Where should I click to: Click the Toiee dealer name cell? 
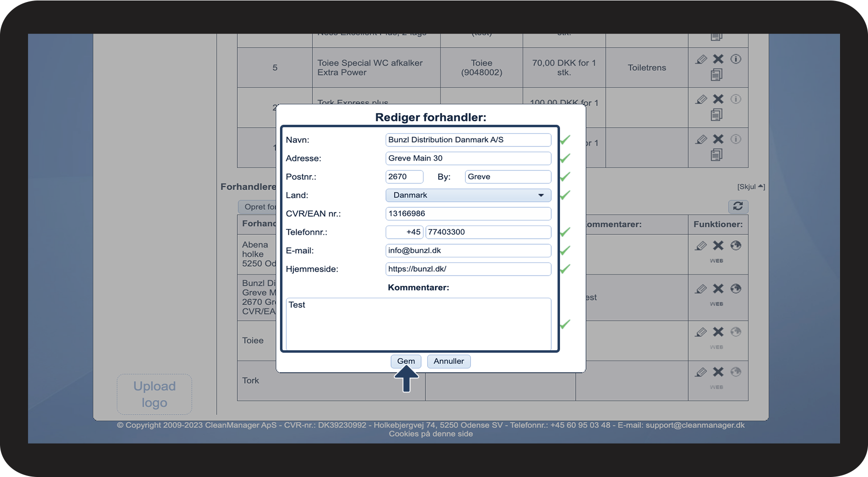pos(253,340)
